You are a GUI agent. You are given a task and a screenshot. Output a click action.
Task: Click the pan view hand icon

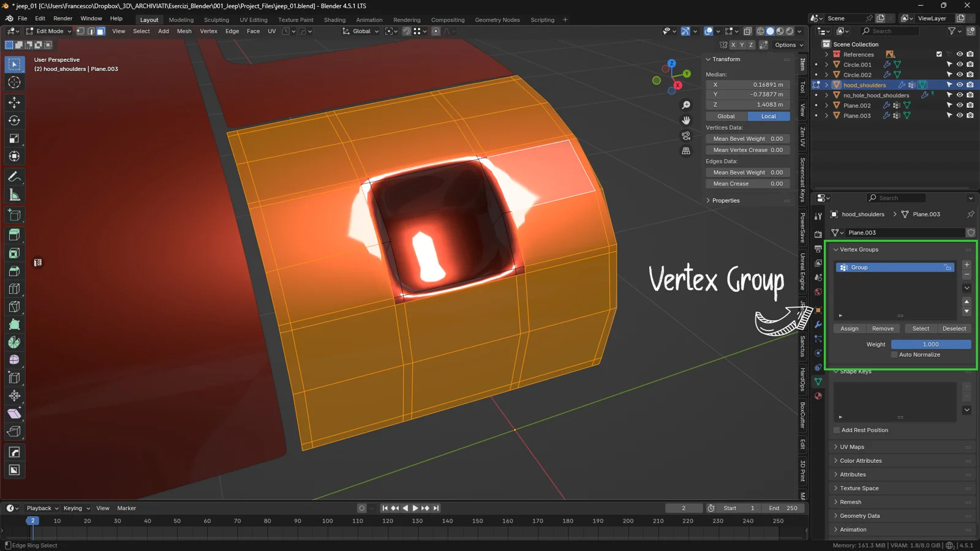click(x=686, y=120)
